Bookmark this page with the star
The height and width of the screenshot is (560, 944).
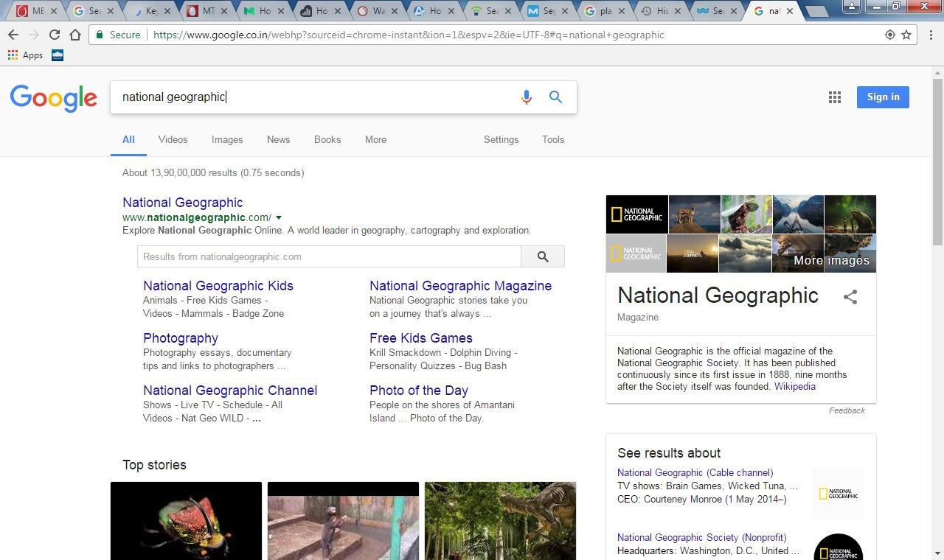pos(906,35)
